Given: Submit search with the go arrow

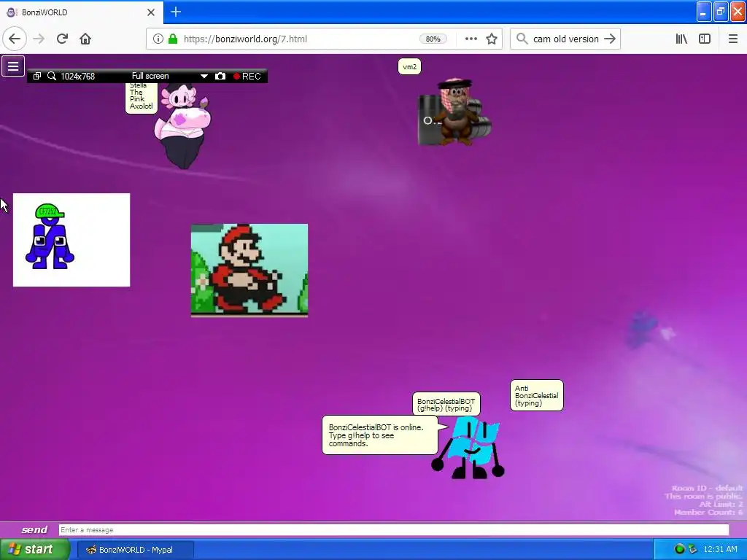Looking at the screenshot, I should 610,39.
